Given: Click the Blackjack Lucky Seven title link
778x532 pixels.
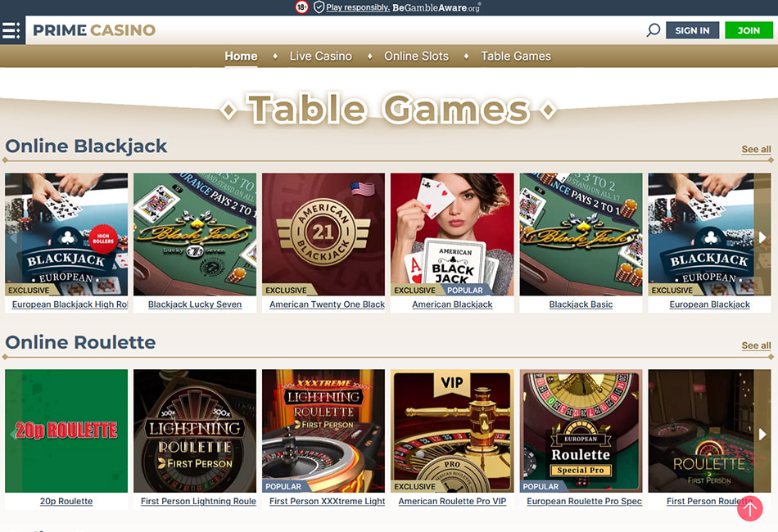Looking at the screenshot, I should (x=195, y=304).
